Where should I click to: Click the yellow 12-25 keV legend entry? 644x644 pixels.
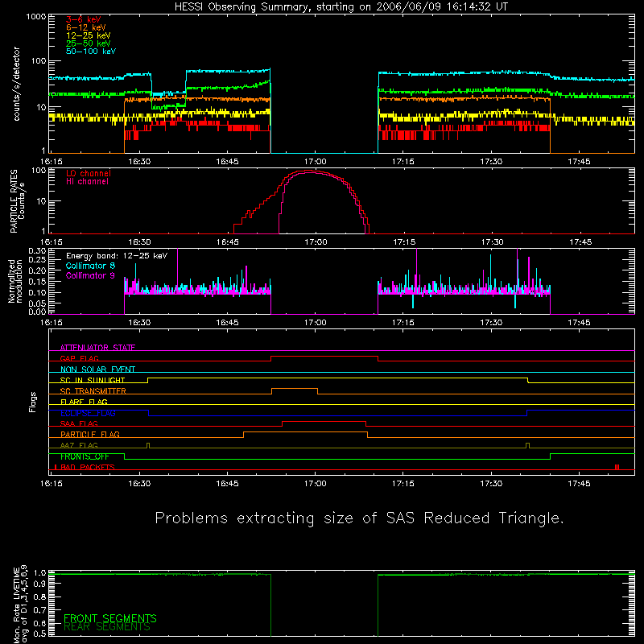89,35
